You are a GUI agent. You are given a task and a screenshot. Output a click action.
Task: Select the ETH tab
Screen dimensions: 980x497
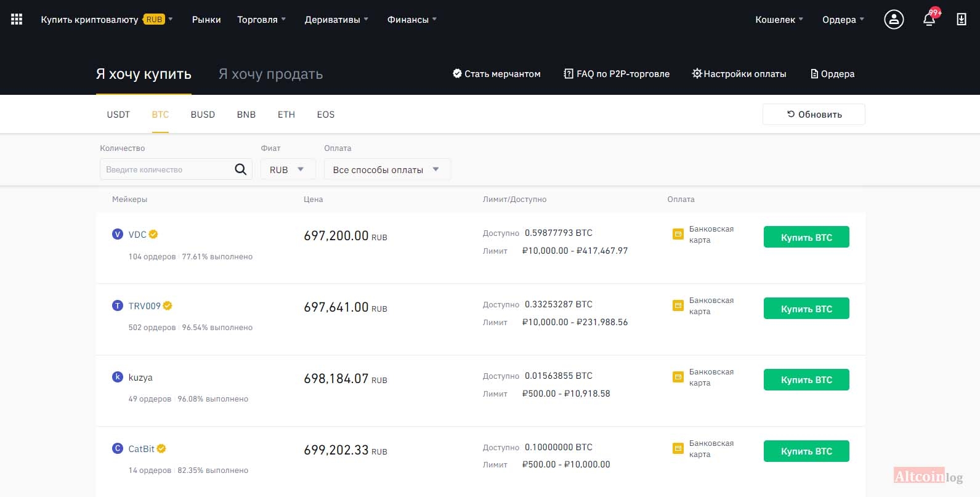(286, 115)
